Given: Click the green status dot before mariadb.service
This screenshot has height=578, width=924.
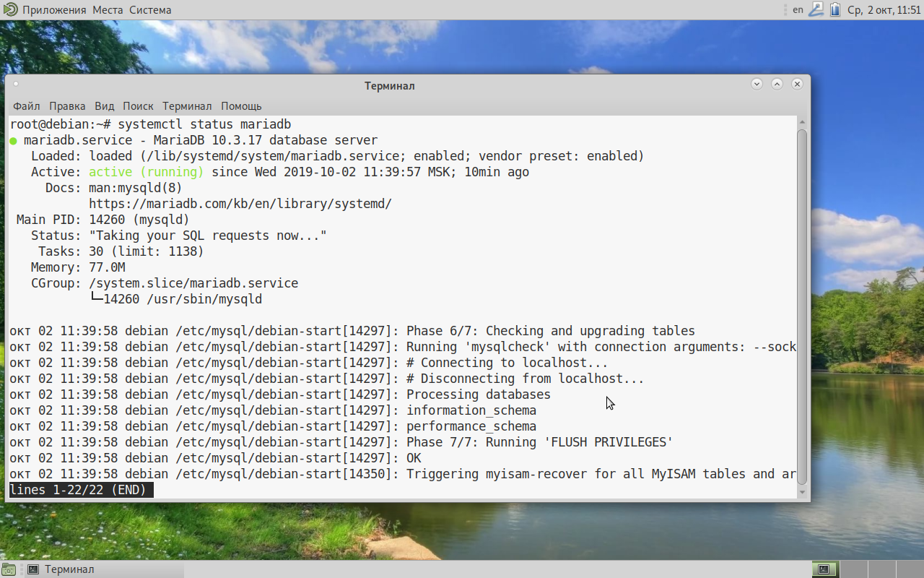Looking at the screenshot, I should point(13,141).
